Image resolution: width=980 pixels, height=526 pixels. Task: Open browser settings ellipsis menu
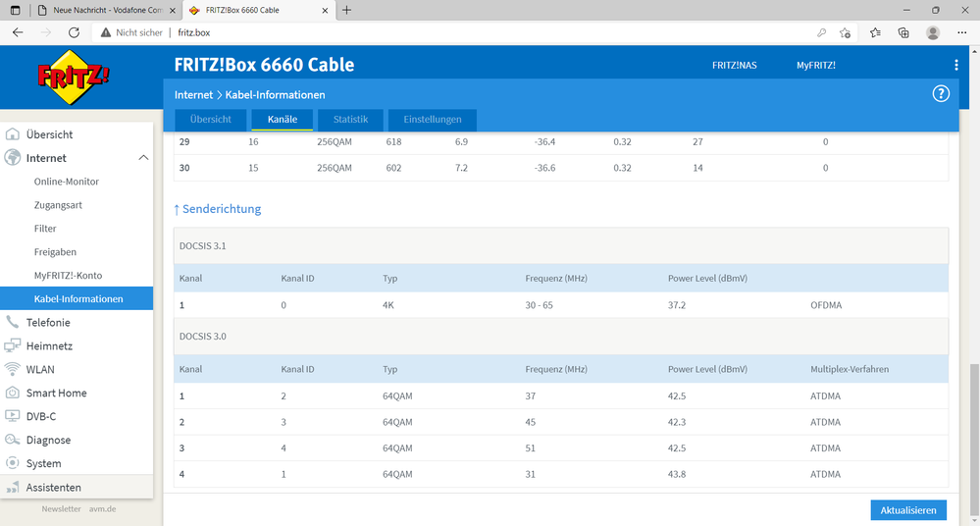click(962, 32)
